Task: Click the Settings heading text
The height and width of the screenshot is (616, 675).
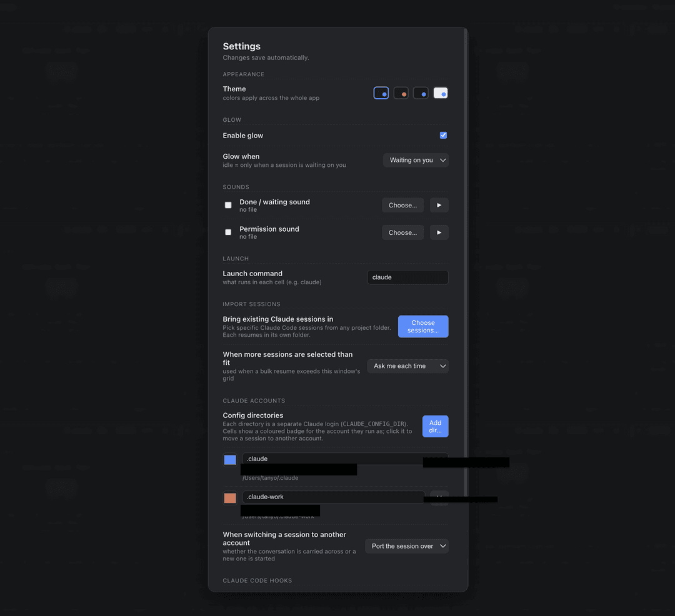Action: point(241,46)
